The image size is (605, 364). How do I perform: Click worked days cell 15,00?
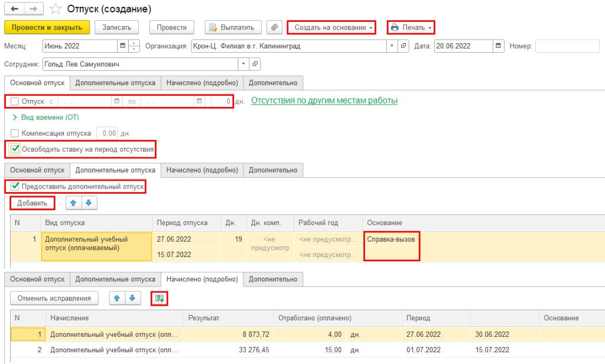coord(310,350)
